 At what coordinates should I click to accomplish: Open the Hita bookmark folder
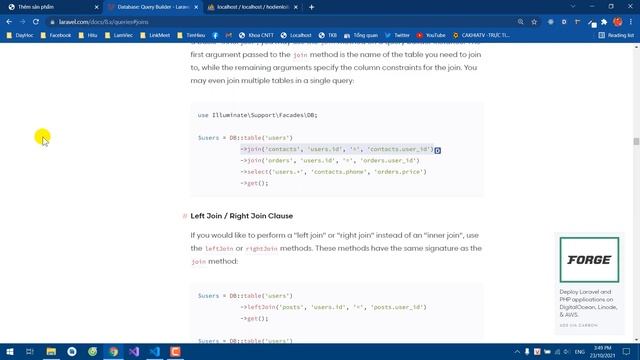click(88, 36)
